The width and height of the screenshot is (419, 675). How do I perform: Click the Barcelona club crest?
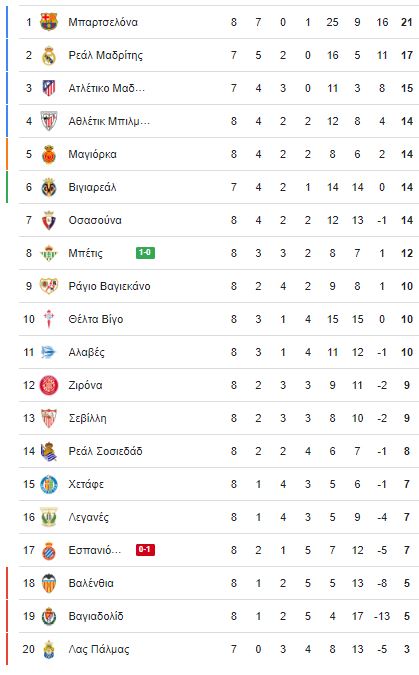49,22
